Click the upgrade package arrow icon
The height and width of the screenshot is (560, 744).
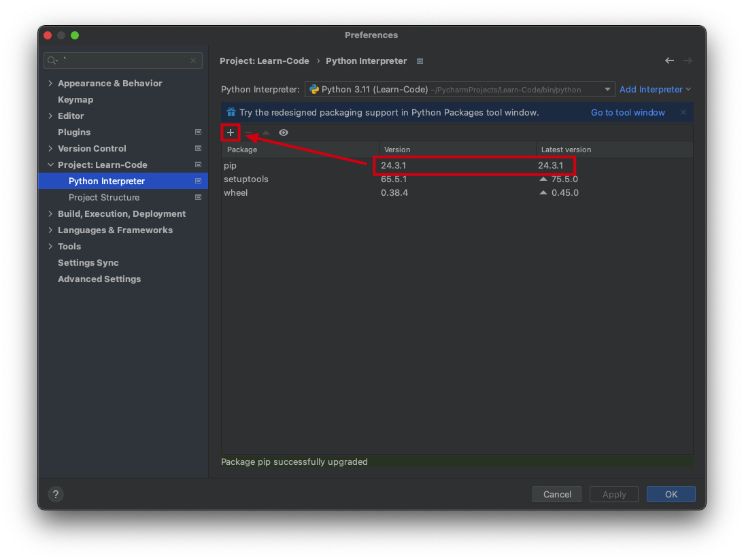pos(266,133)
